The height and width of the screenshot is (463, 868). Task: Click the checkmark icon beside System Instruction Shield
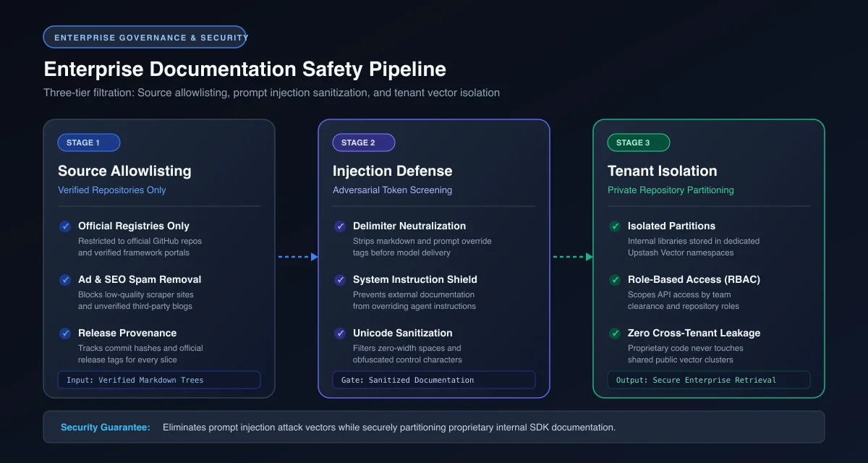tap(340, 280)
